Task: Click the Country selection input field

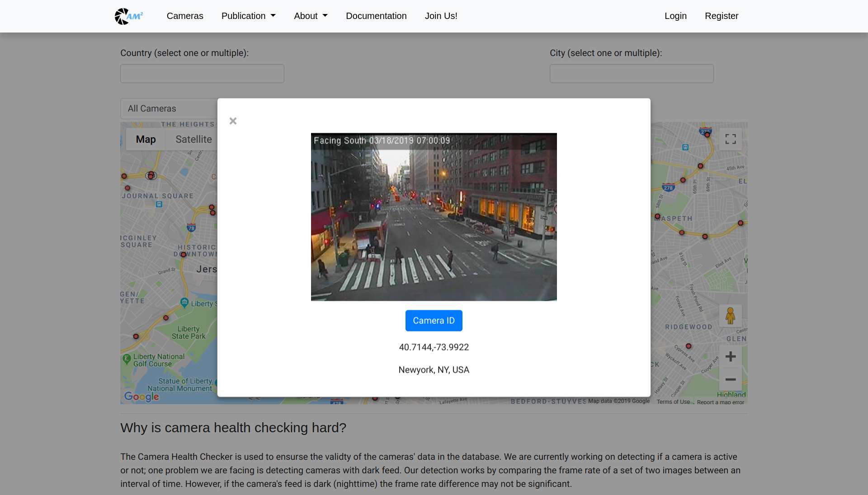Action: (202, 74)
